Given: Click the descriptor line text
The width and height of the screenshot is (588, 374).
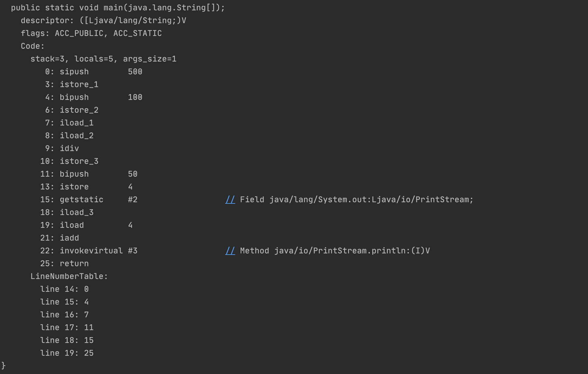Looking at the screenshot, I should coord(103,20).
